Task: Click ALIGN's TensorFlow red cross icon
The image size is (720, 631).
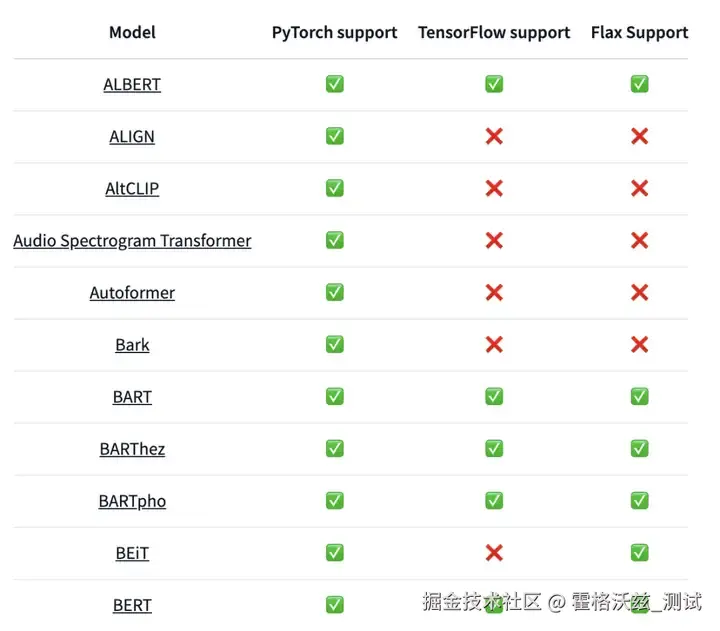Action: [494, 136]
